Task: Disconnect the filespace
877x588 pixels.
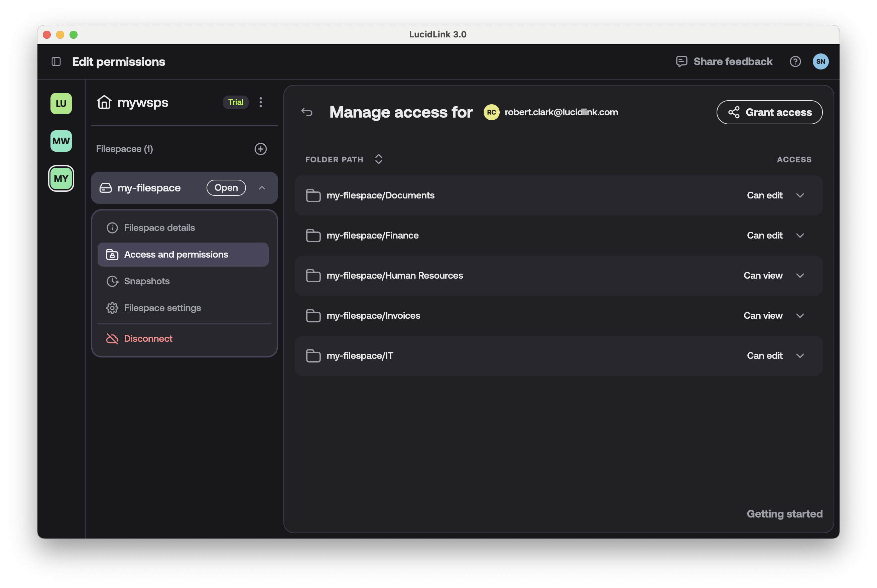Action: [x=183, y=339]
